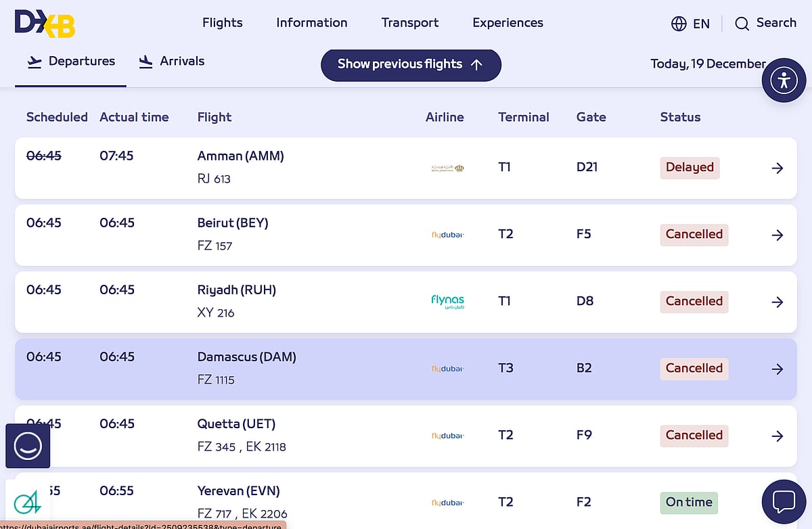The height and width of the screenshot is (529, 812).
Task: Open the Flights menu
Action: 222,22
